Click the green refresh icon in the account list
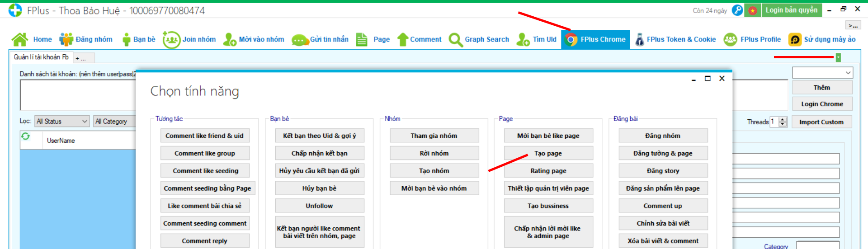Image resolution: width=868 pixels, height=249 pixels. 26,136
